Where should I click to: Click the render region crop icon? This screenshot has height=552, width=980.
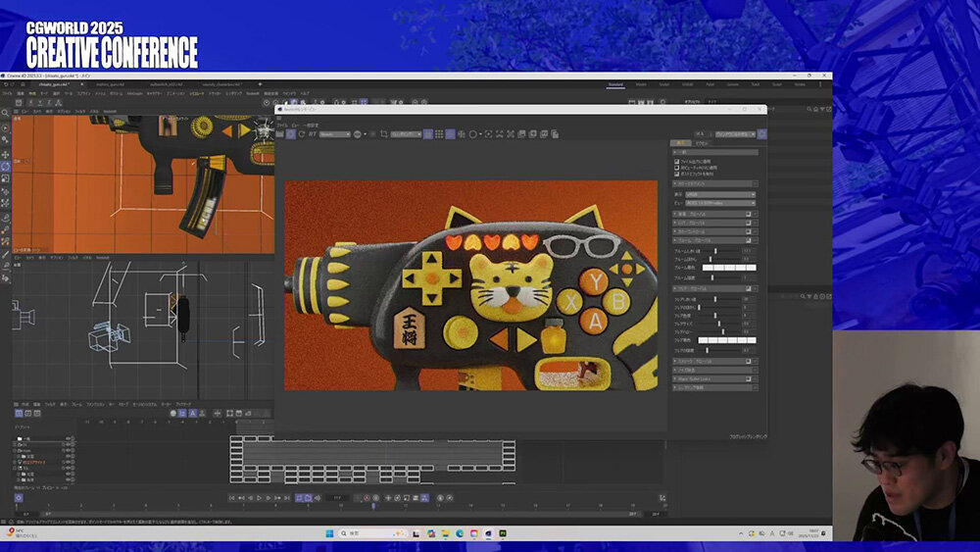click(383, 134)
